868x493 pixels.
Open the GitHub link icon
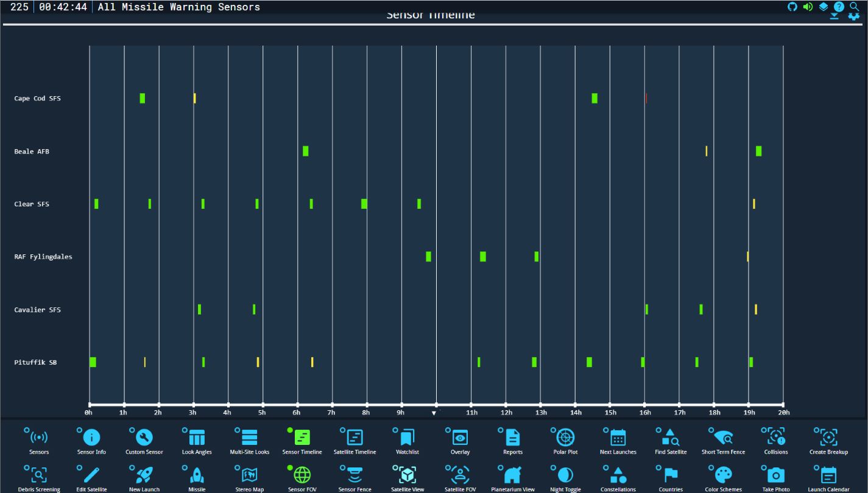(792, 7)
